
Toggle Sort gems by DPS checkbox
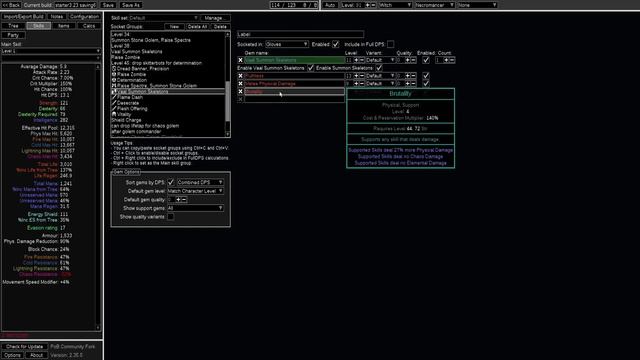(x=171, y=182)
